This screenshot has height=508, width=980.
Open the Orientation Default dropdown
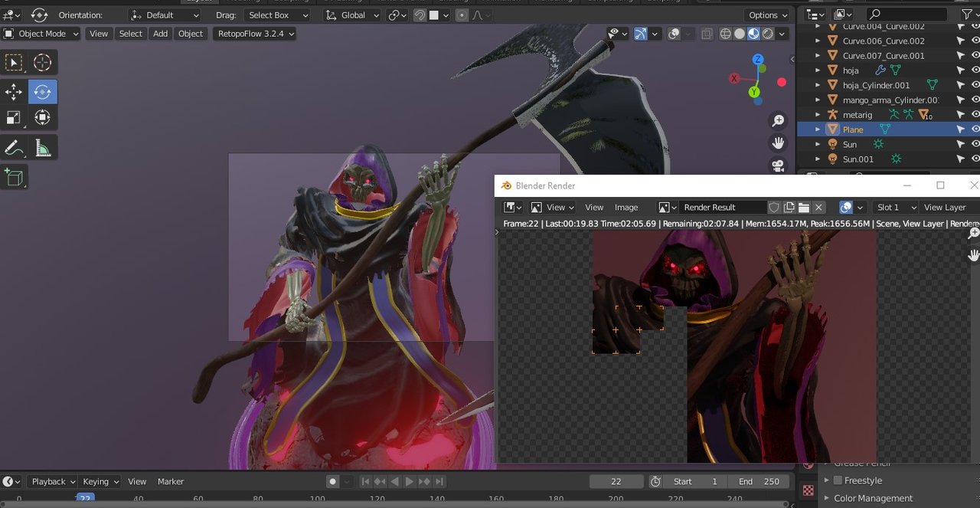pos(165,15)
